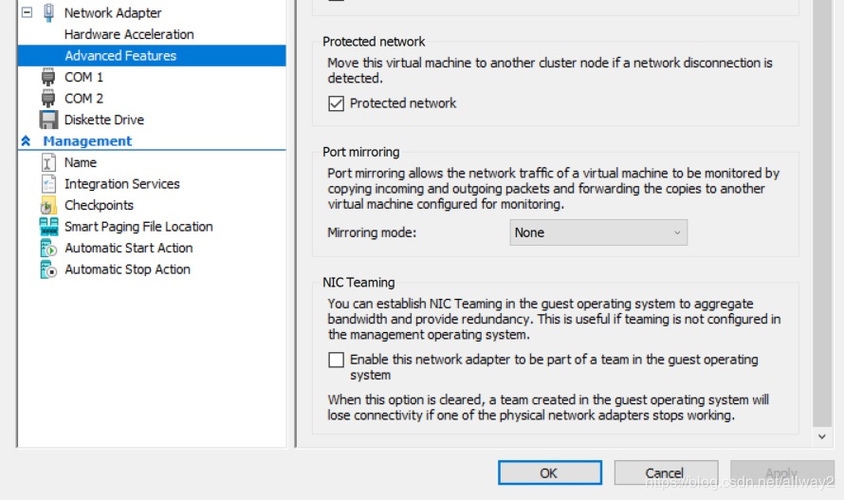Click the Diskette Drive floppy icon
The height and width of the screenshot is (500, 844).
click(x=48, y=120)
